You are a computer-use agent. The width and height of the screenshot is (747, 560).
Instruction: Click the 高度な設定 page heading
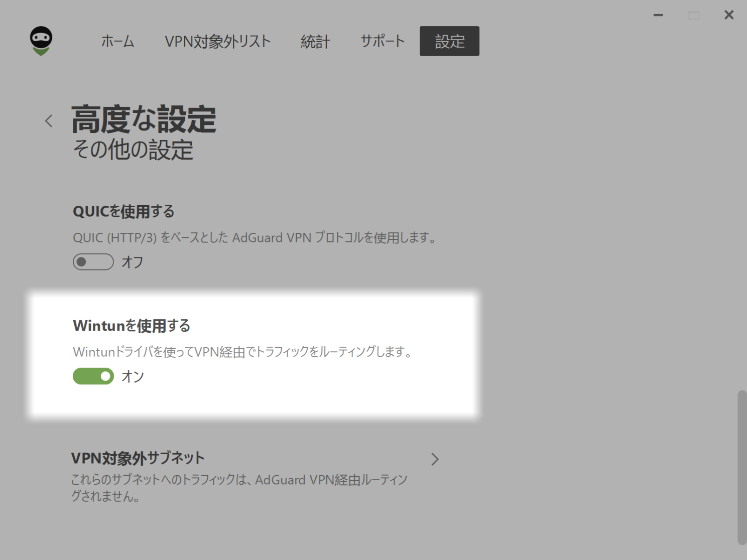144,119
